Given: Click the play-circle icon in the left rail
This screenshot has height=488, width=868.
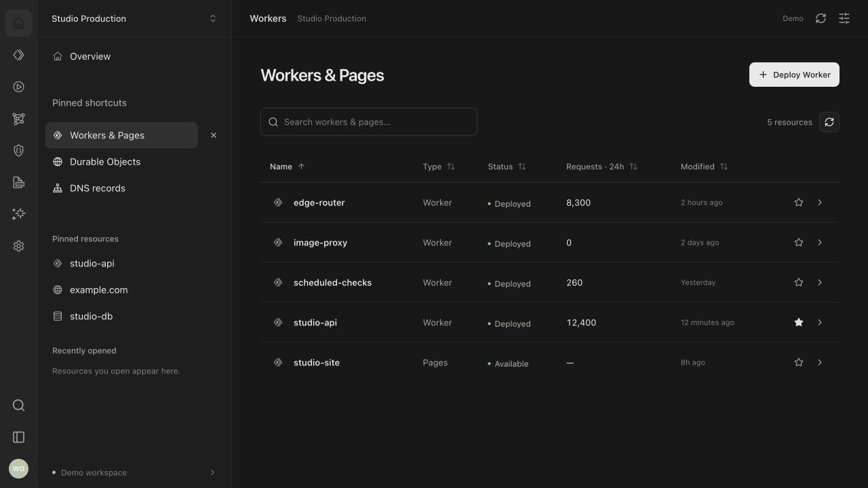Looking at the screenshot, I should coord(18,87).
